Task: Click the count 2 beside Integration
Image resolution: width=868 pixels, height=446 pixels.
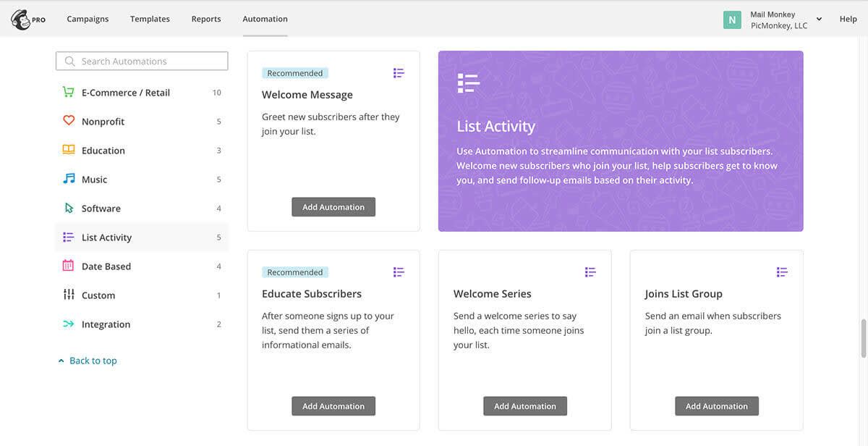Action: (219, 324)
